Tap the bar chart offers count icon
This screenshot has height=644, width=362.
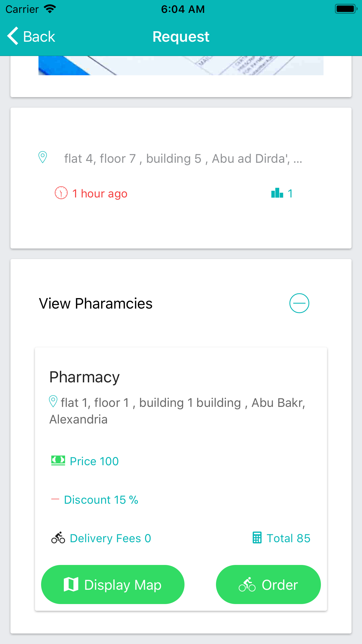click(277, 193)
